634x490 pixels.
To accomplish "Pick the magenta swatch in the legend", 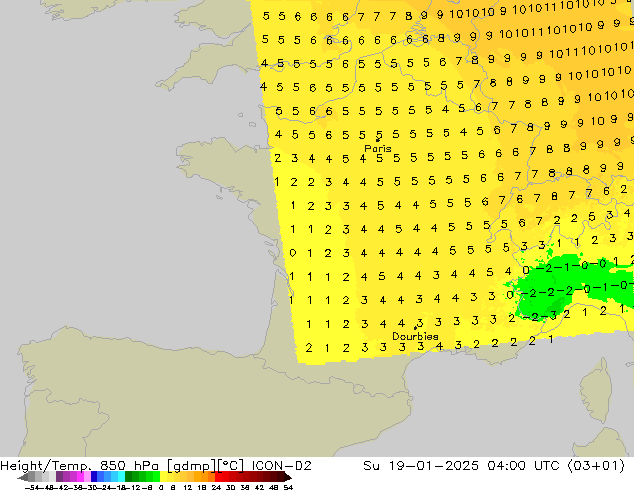I will 80,477.
